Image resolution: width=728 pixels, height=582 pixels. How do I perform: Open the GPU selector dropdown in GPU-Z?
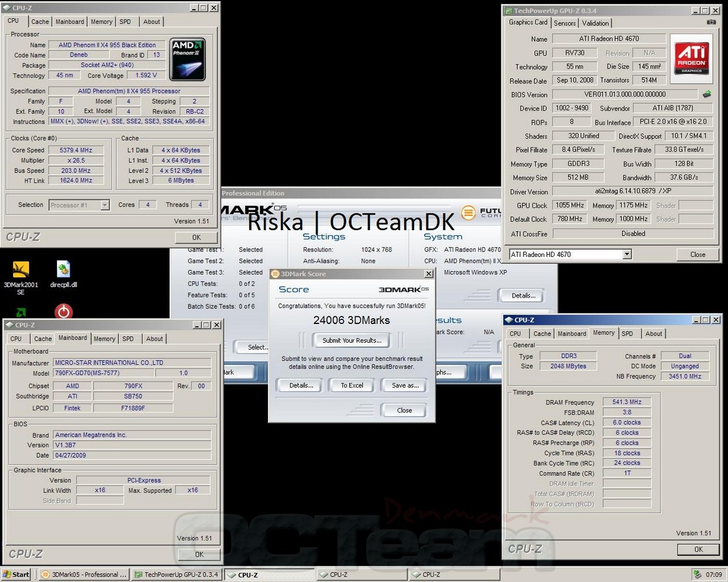pos(627,254)
